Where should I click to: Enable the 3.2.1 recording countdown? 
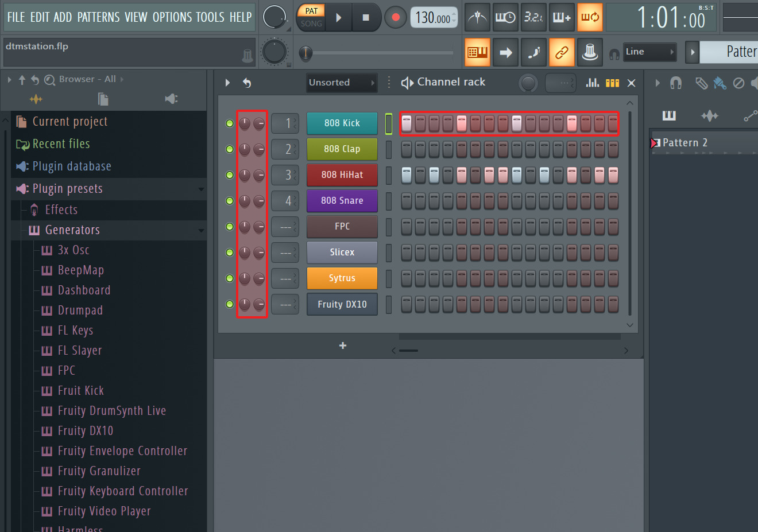click(533, 17)
